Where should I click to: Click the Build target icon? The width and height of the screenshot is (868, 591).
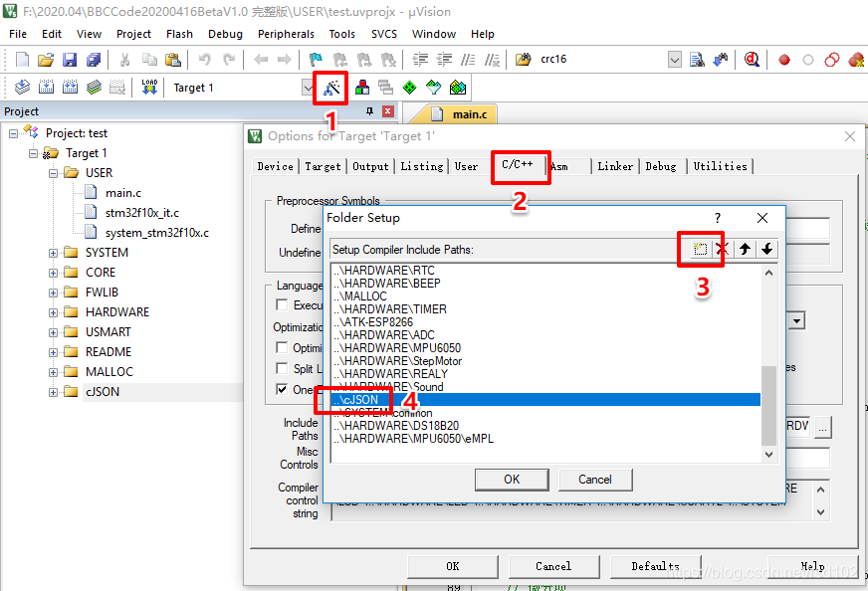46,87
